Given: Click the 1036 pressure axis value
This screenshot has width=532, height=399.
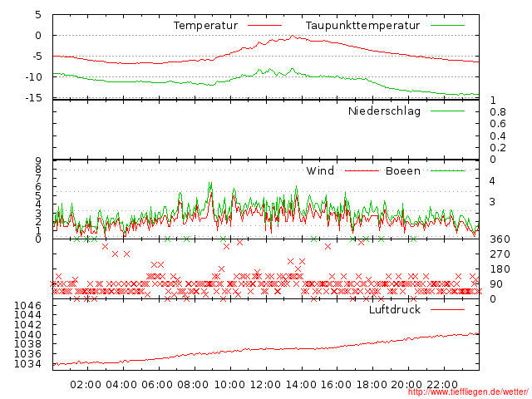Looking at the screenshot, I should click(x=27, y=354).
